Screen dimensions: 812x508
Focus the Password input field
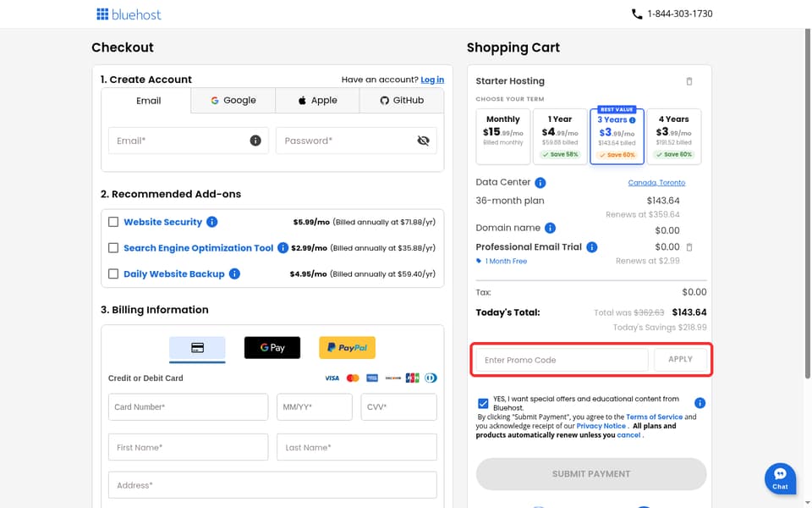[x=356, y=141]
